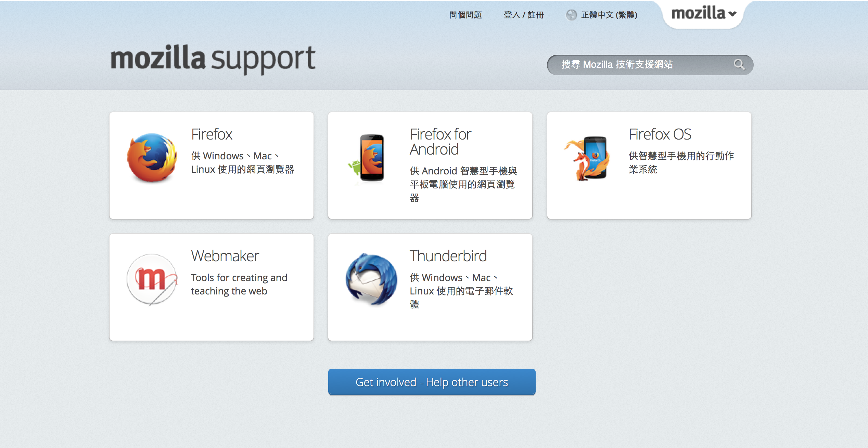The height and width of the screenshot is (448, 868).
Task: Click the globe language icon
Action: pyautogui.click(x=571, y=15)
